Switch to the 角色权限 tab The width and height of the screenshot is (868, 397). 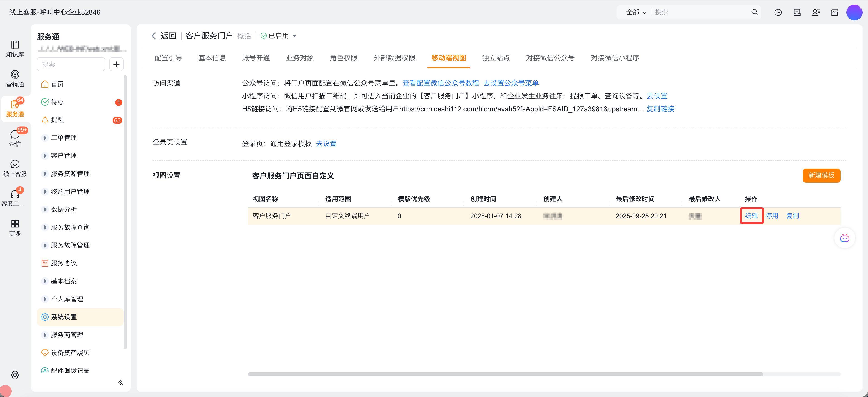(343, 58)
